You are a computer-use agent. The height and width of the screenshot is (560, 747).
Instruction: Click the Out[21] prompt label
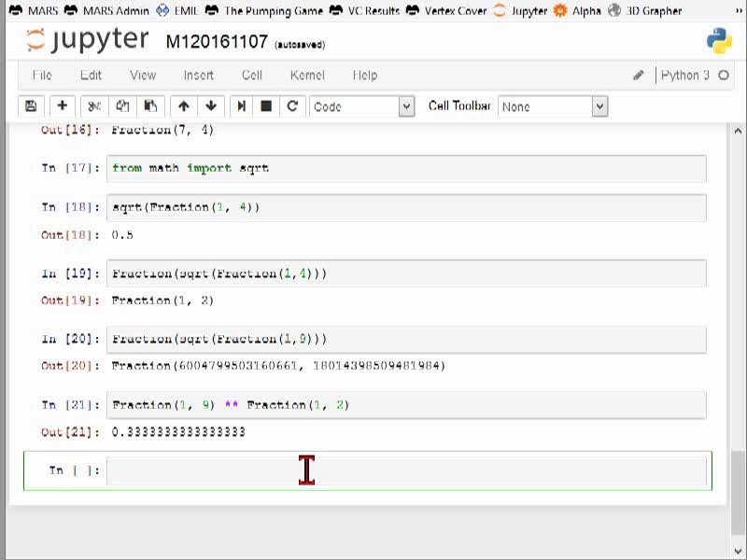click(x=71, y=432)
